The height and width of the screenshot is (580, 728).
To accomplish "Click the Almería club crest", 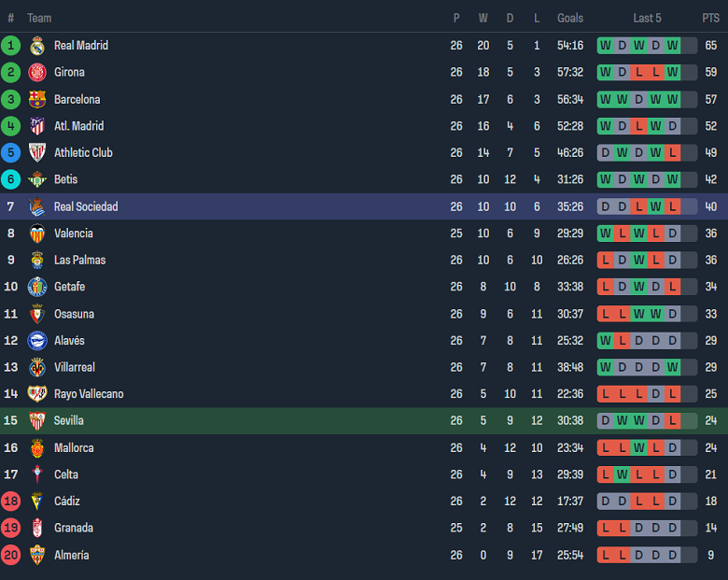I will click(37, 555).
